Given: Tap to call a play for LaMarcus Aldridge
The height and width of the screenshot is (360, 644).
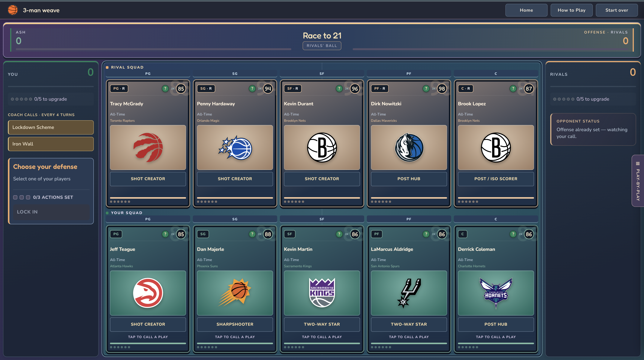Looking at the screenshot, I should (x=409, y=337).
